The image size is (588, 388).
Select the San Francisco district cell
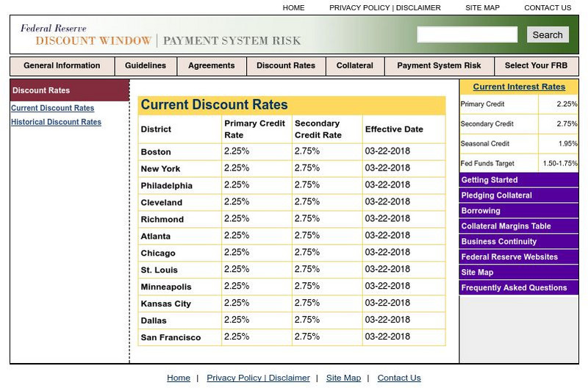[180, 337]
